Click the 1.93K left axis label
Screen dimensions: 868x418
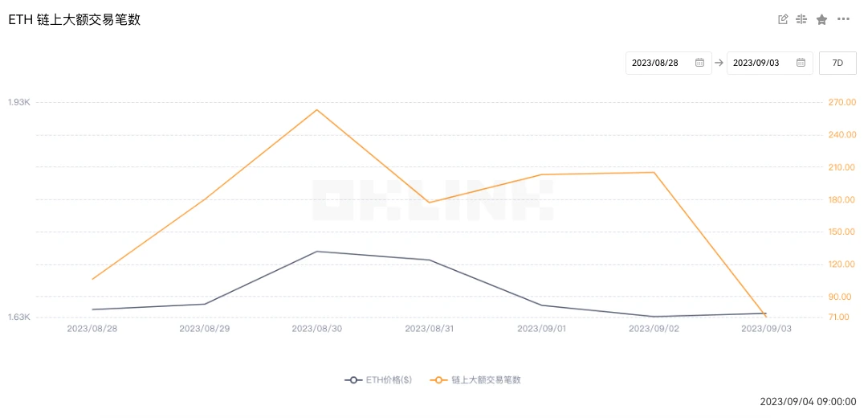click(18, 102)
